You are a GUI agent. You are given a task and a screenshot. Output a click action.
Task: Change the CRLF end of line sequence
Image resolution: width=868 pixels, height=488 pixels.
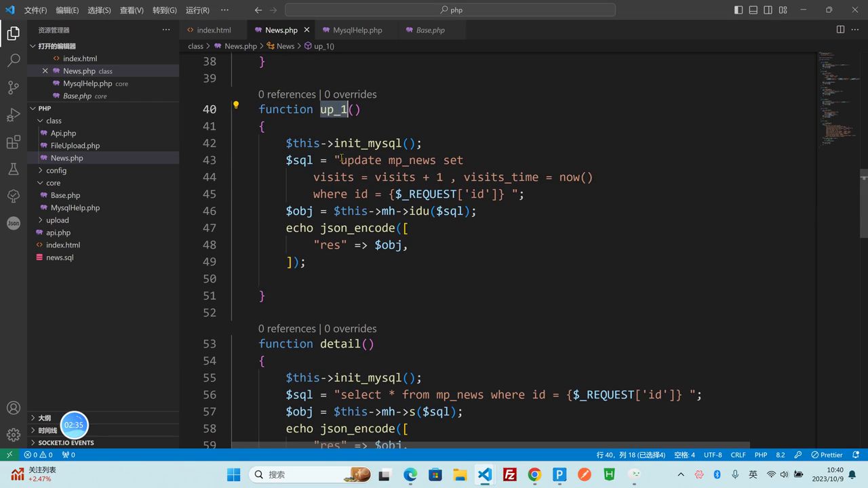(738, 455)
